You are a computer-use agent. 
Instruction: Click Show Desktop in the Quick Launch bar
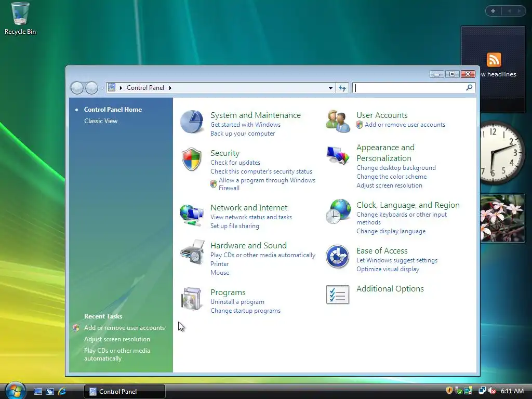(37, 392)
